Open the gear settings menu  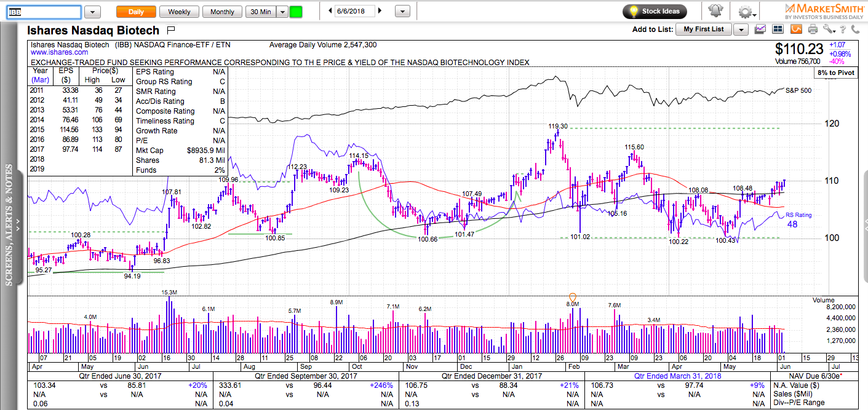pyautogui.click(x=745, y=12)
